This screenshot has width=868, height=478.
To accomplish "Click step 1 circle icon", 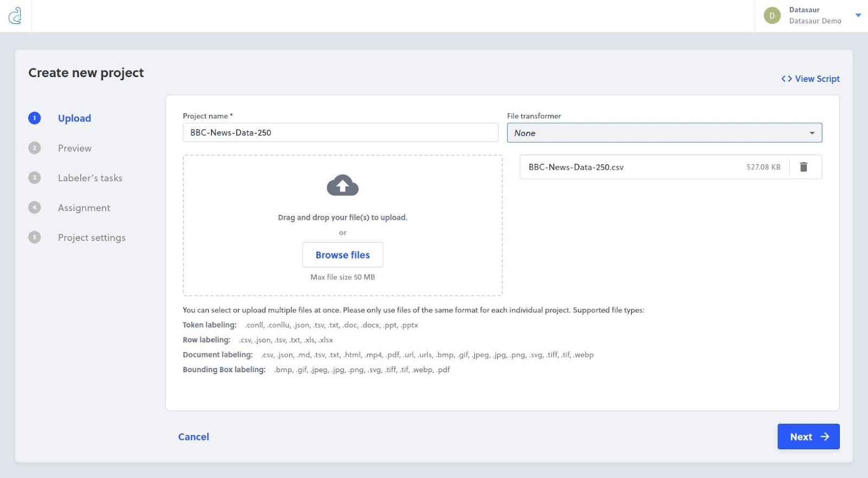I will tap(34, 118).
